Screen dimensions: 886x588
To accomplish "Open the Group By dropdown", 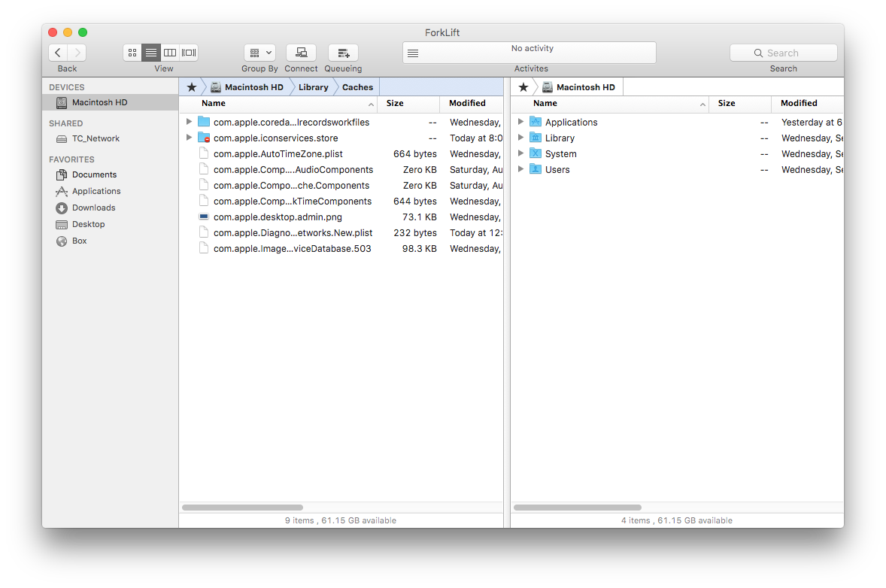I will tap(260, 53).
